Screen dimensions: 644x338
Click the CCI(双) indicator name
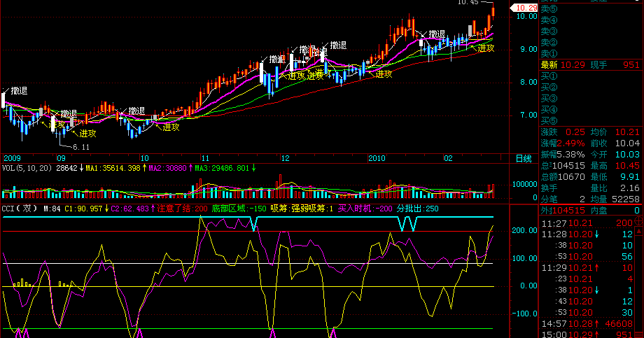(20, 209)
